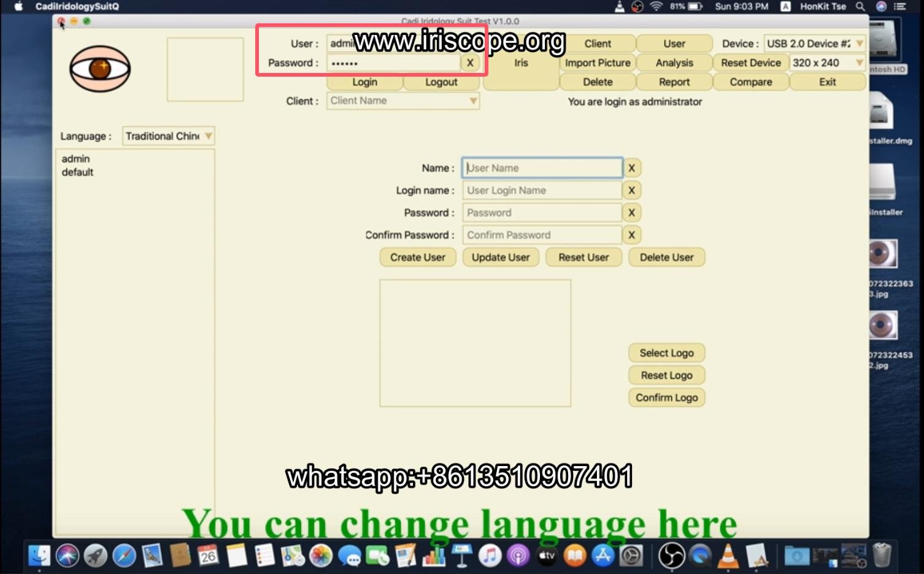Screen dimensions: 924x574
Task: Open Messages from the dock
Action: point(349,556)
